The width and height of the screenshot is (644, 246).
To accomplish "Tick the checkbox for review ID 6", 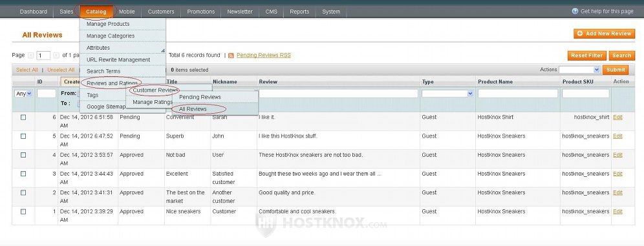I will pyautogui.click(x=23, y=118).
